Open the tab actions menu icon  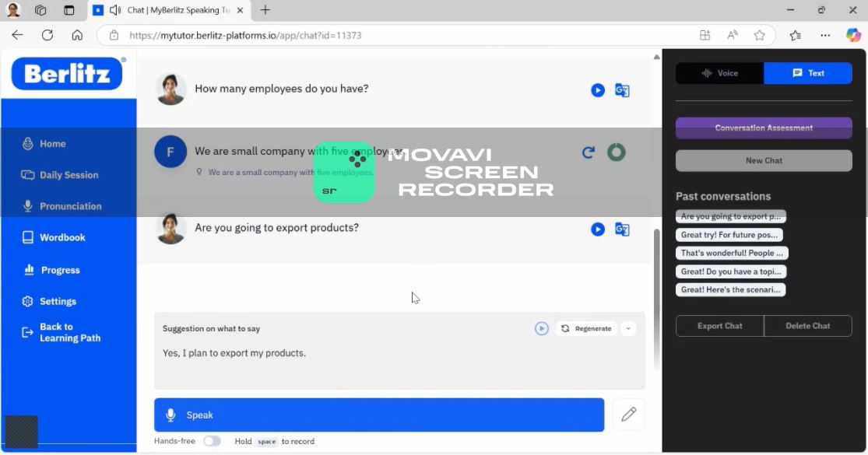69,10
